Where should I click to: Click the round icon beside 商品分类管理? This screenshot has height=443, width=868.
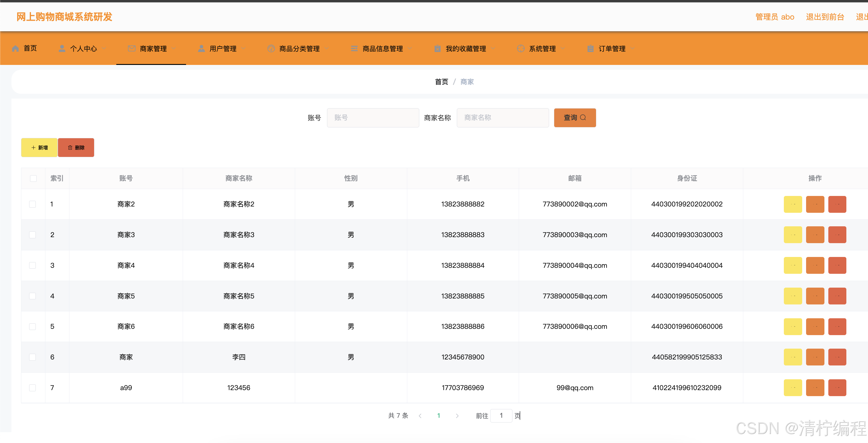271,48
